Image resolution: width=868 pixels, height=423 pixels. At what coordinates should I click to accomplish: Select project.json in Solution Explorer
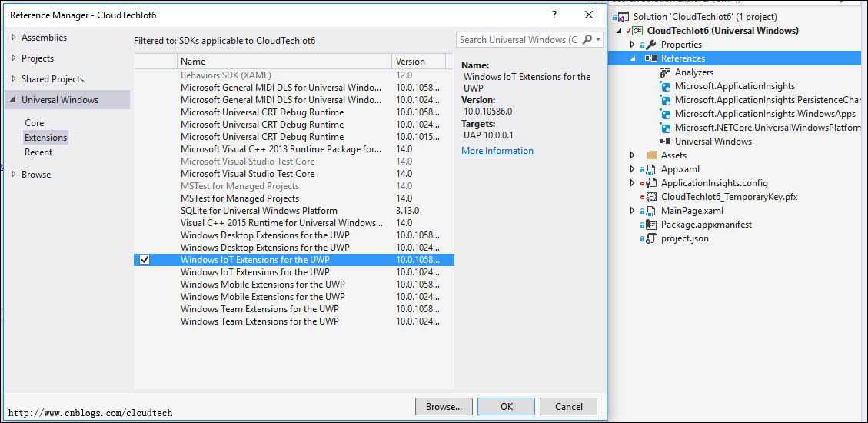click(684, 238)
